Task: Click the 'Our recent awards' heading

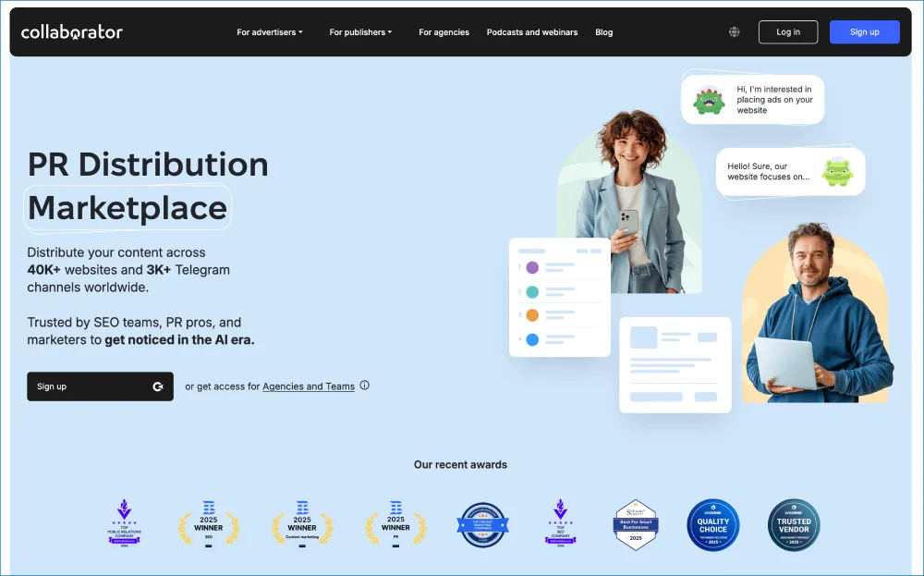Action: (460, 464)
